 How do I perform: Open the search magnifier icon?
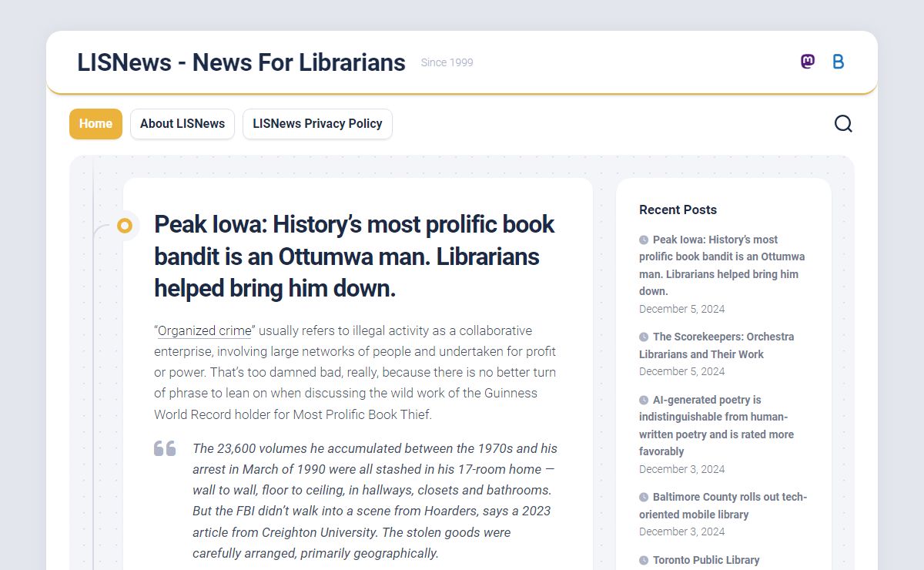click(843, 123)
